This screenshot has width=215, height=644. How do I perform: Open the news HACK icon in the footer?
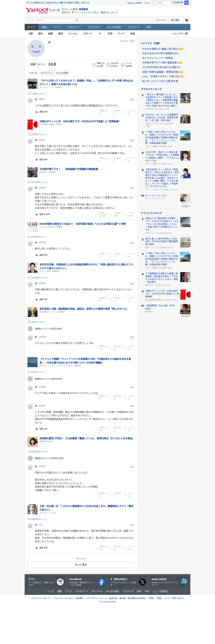(x=184, y=582)
